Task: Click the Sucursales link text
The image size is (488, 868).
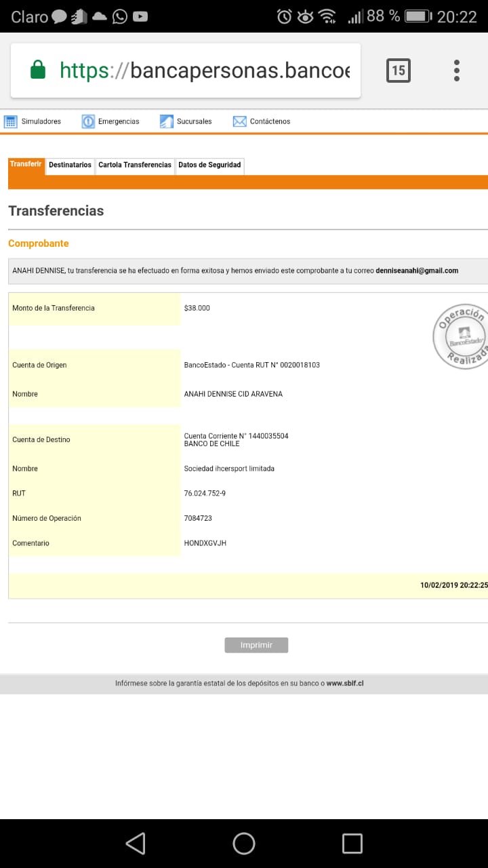Action: [194, 121]
